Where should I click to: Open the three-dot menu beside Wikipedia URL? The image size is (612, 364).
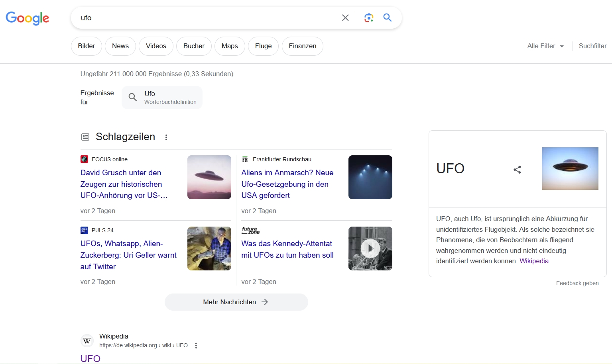point(196,346)
